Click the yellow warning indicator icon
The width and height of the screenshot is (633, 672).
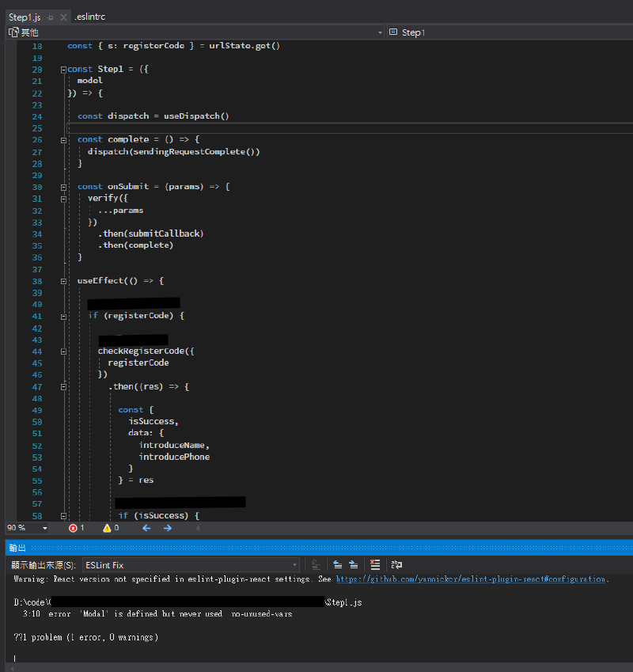(x=107, y=528)
